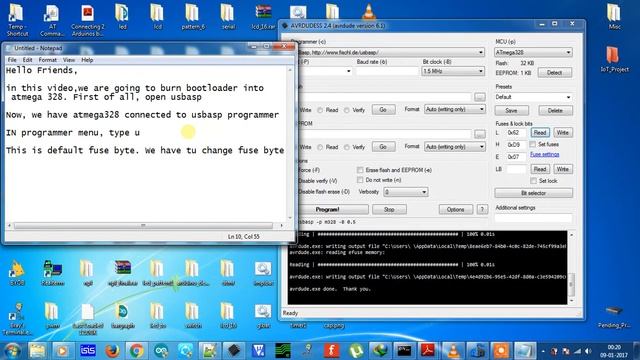
Task: Open the red f taskbar icon
Action: click(332, 351)
